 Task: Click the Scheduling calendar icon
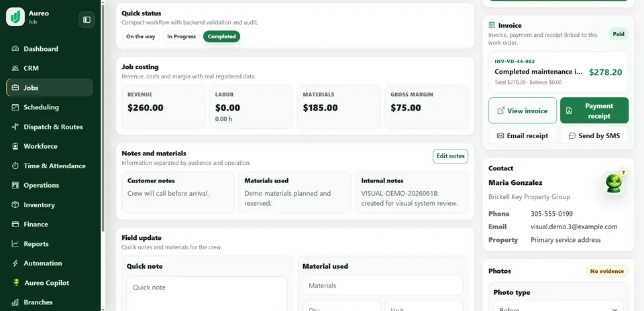(15, 107)
